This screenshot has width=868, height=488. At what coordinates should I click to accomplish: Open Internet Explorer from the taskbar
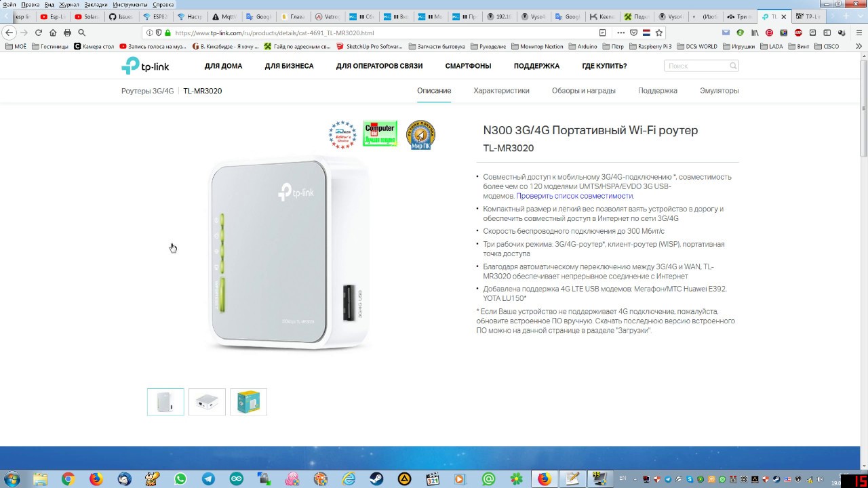[349, 479]
